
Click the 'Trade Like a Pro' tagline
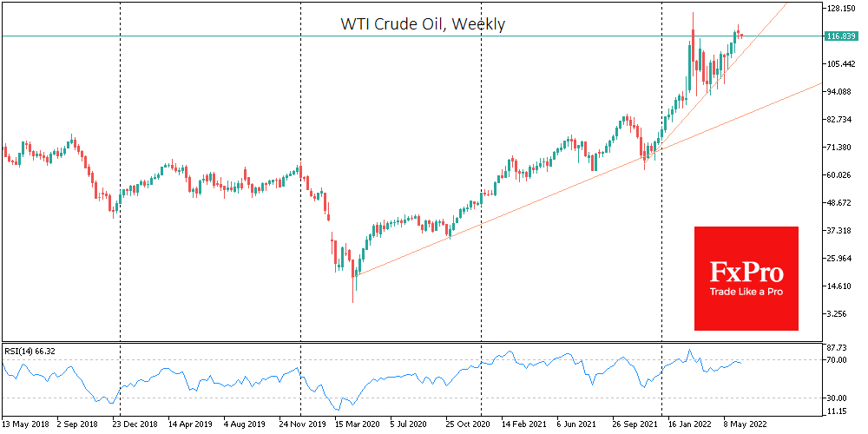[746, 292]
